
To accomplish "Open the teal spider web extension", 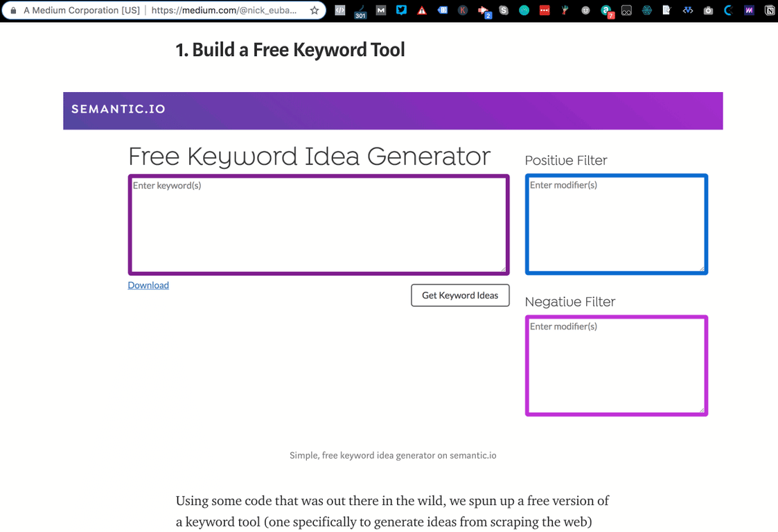I will [646, 10].
